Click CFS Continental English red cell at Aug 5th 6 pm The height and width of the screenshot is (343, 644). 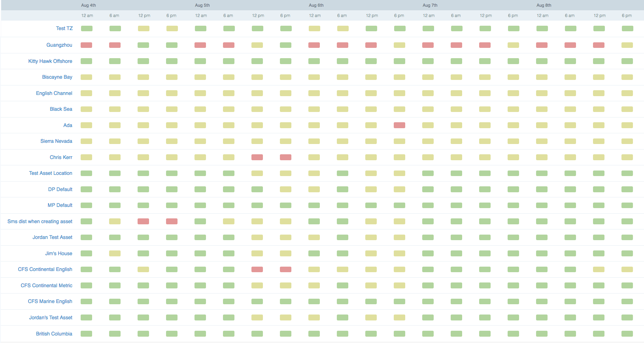pos(285,269)
